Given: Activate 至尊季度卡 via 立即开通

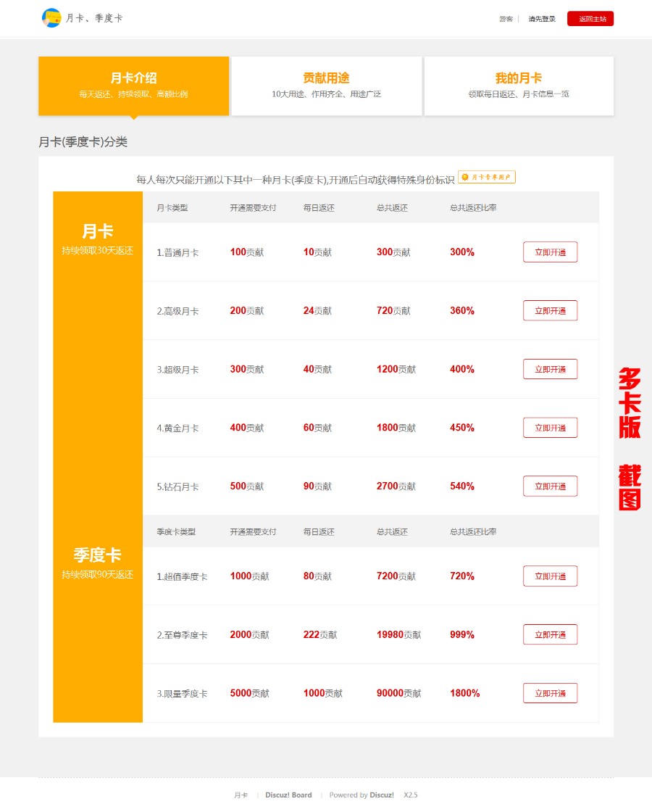Looking at the screenshot, I should (x=550, y=634).
